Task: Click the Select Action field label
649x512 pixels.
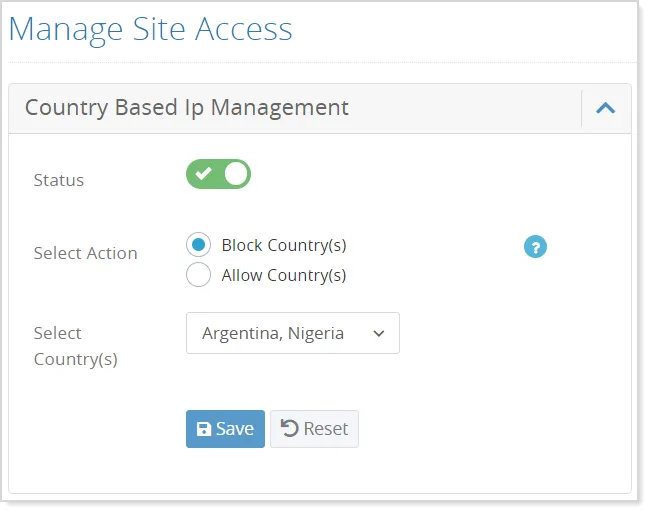Action: pos(85,253)
